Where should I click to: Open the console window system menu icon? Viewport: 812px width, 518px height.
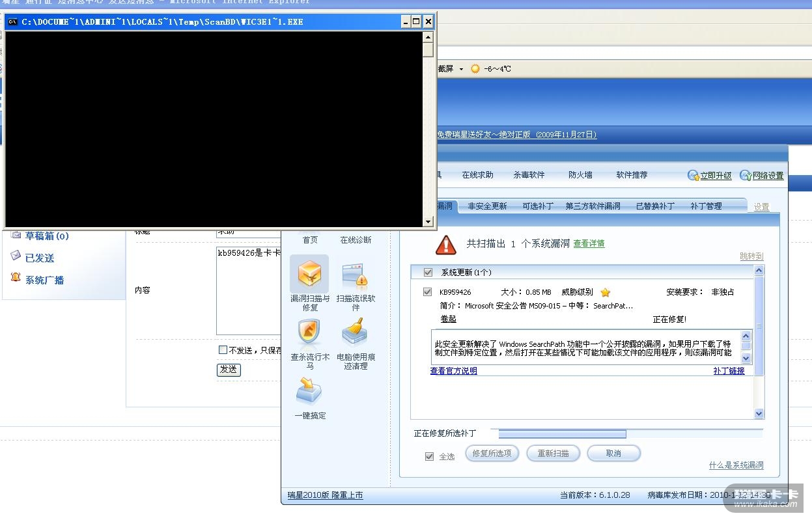(13, 21)
